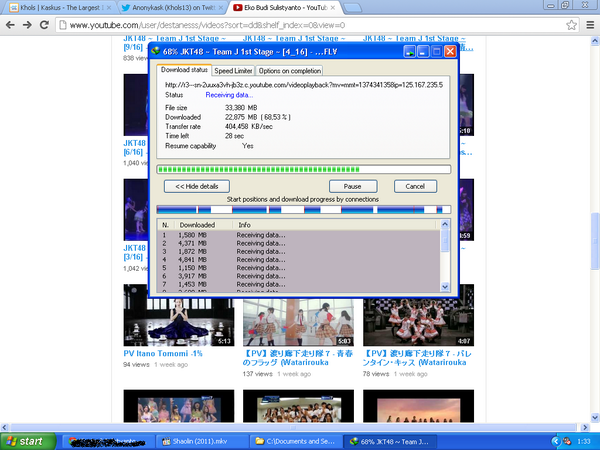Switch to C:\Documents and Se... folder taskbar item
This screenshot has width=600, height=450.
[295, 442]
